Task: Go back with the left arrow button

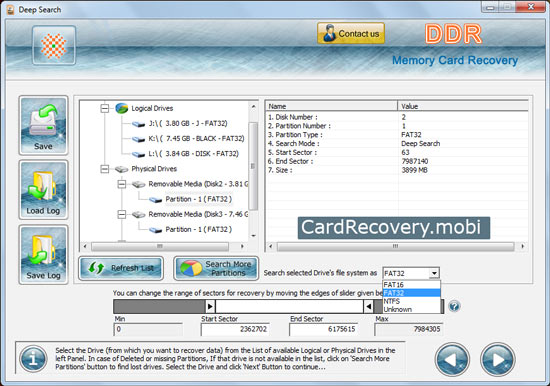Action: click(x=452, y=359)
